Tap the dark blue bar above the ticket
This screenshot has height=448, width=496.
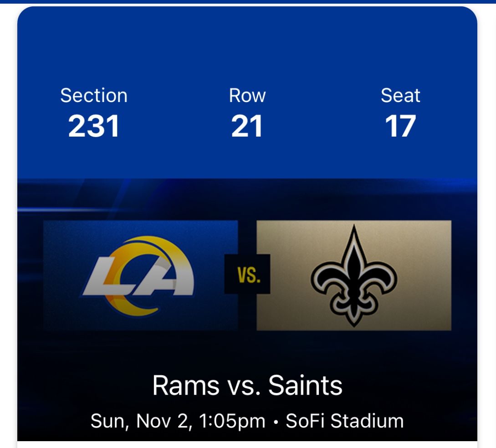(248, 2)
